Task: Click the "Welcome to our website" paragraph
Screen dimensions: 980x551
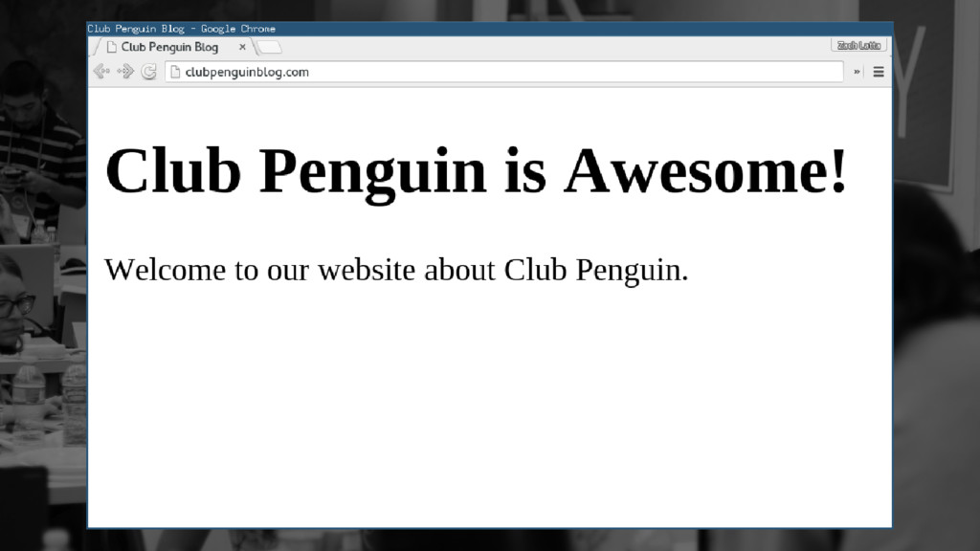Action: point(396,270)
